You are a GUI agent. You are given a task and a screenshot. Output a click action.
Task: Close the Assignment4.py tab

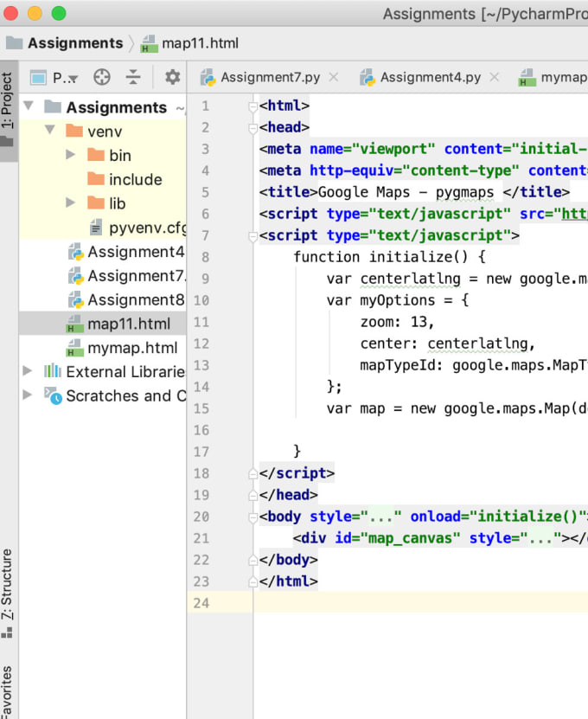(494, 77)
